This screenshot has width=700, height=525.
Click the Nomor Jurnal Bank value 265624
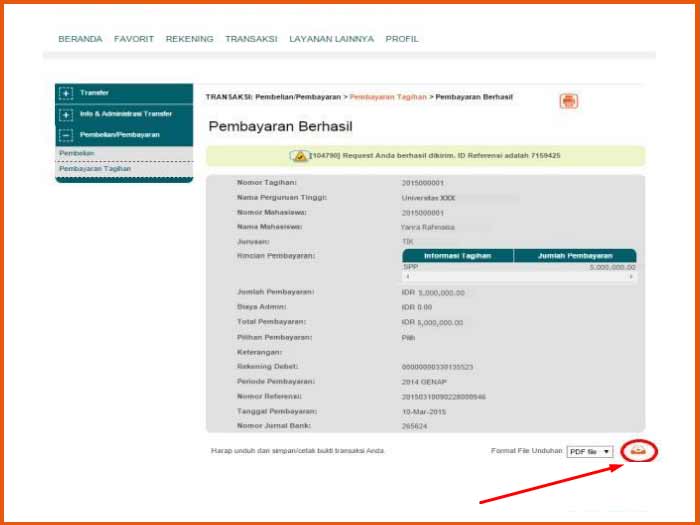(414, 426)
